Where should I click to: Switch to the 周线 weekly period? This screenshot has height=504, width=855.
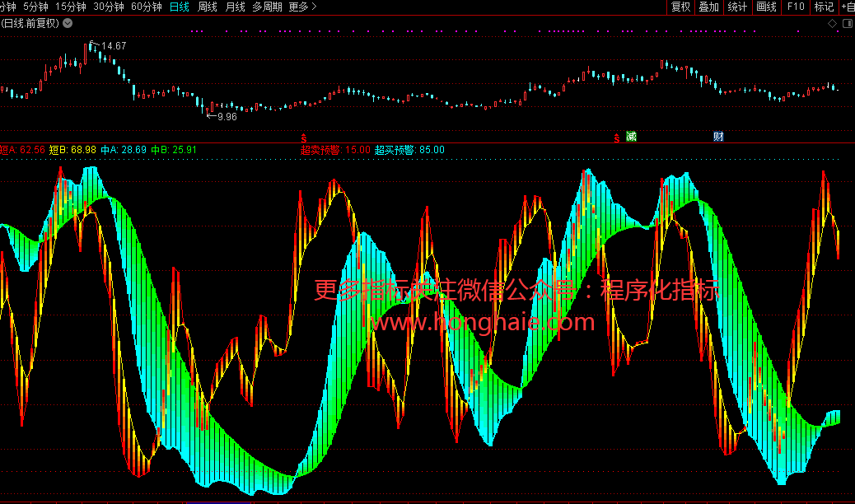pyautogui.click(x=208, y=7)
